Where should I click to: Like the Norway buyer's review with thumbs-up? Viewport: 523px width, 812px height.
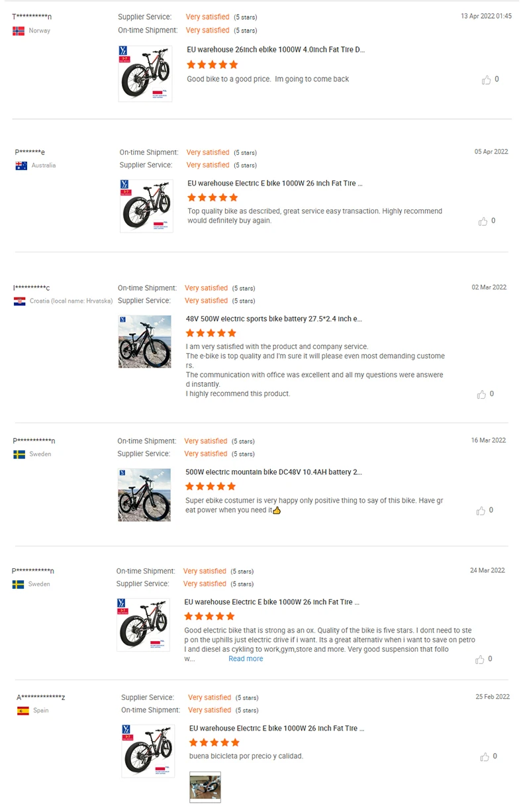[487, 79]
